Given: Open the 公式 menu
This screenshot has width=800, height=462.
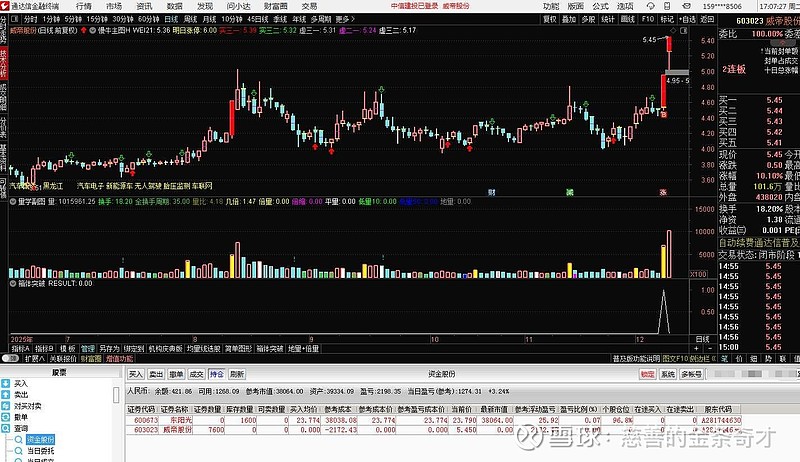Looking at the screenshot, I should coord(601,6).
